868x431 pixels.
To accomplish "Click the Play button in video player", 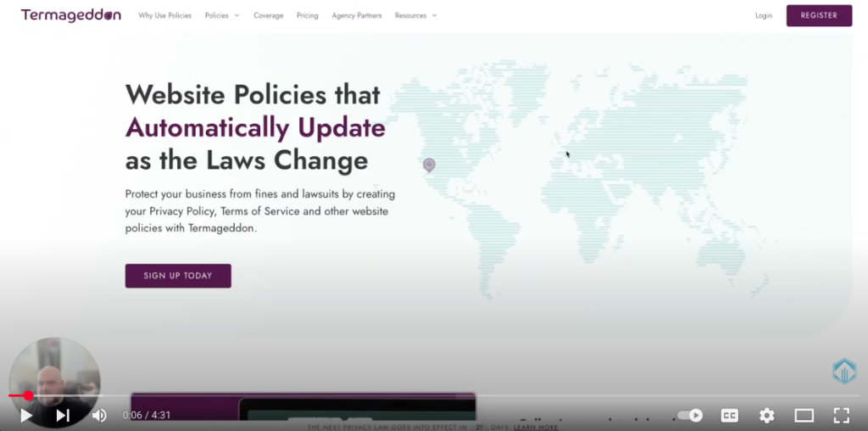I will pyautogui.click(x=26, y=416).
